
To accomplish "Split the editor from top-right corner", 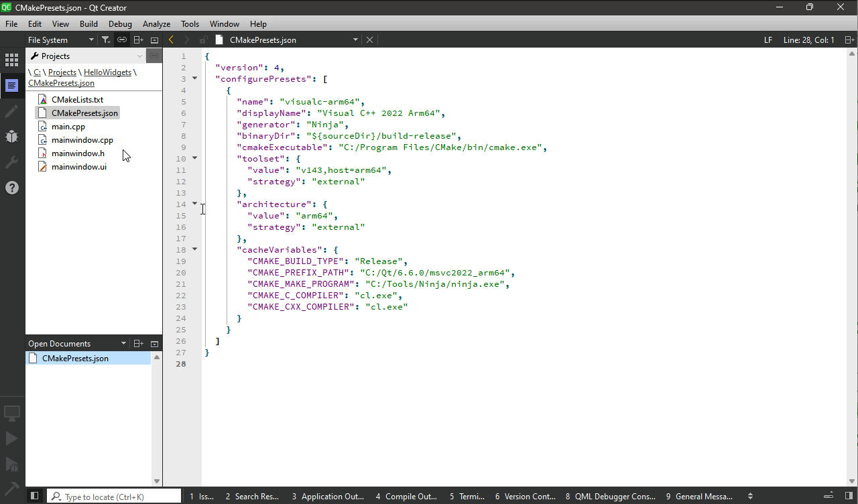I will coord(849,40).
